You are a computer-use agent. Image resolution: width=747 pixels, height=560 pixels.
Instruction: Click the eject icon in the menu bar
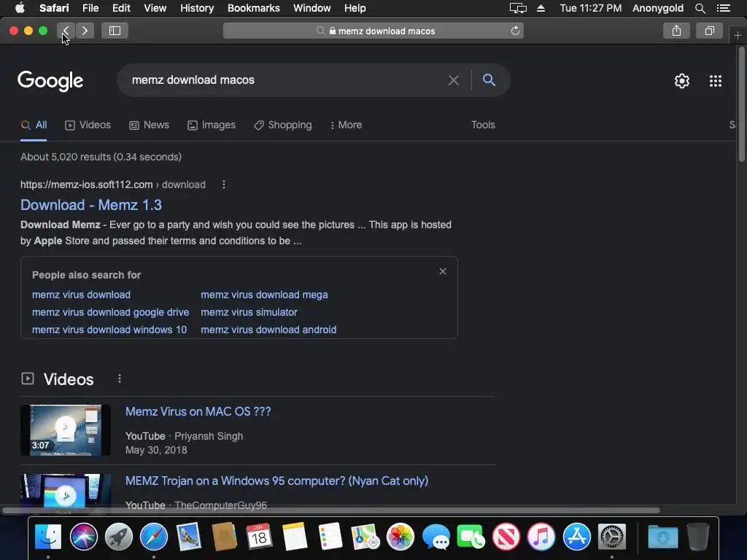[x=541, y=8]
